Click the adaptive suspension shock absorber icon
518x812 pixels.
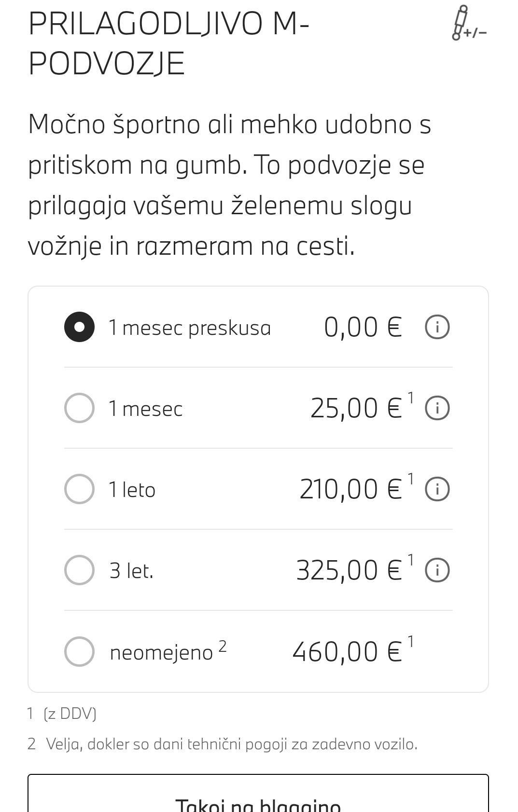pos(467,24)
